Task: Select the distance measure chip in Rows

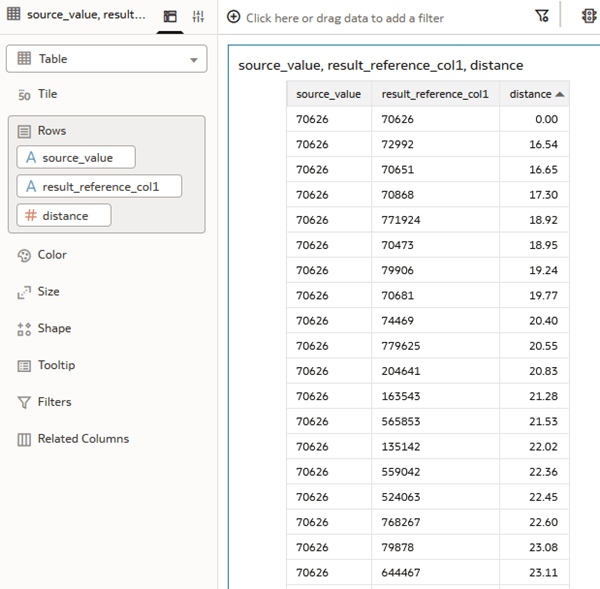Action: pyautogui.click(x=64, y=215)
